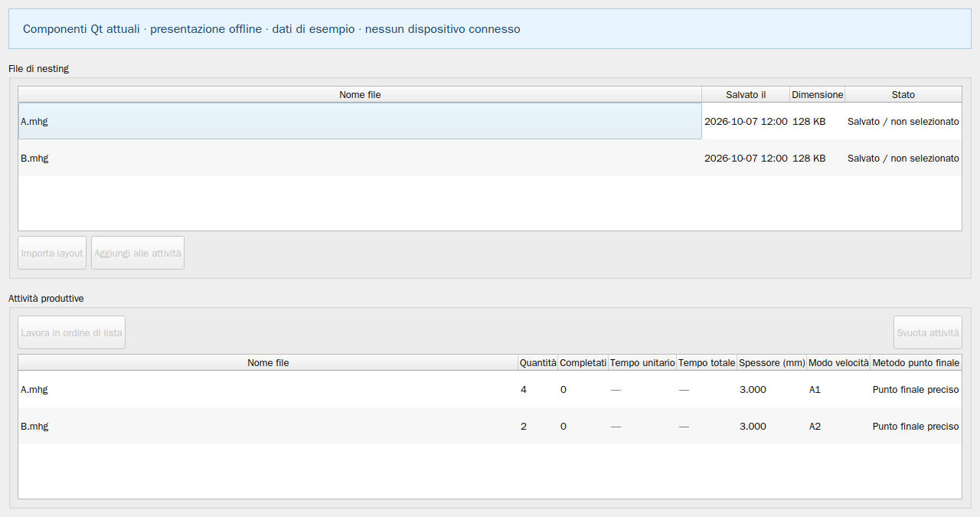Click the Svuota attività button

coord(928,332)
